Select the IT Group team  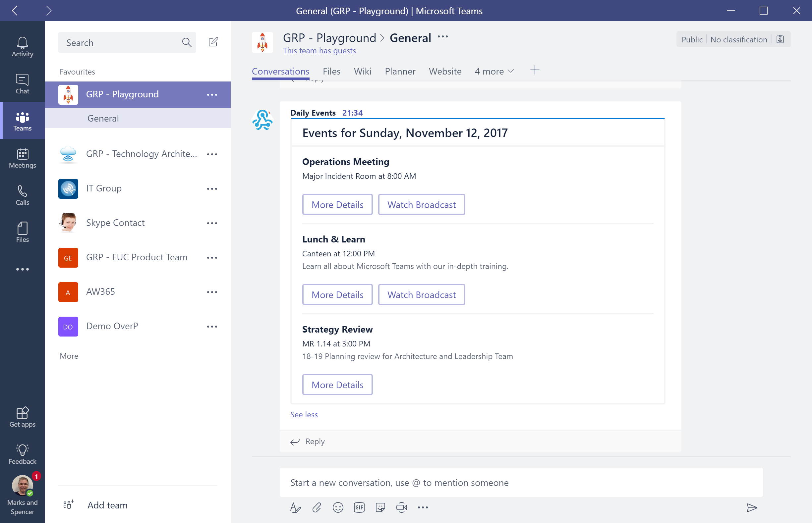coord(138,188)
